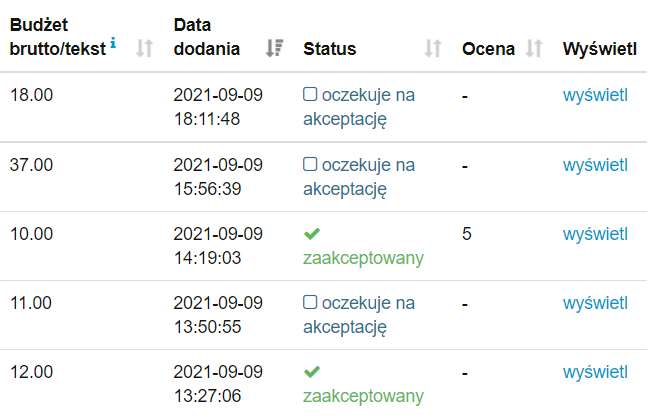Click the Ocena column header
The width and height of the screenshot is (664, 417).
(489, 48)
